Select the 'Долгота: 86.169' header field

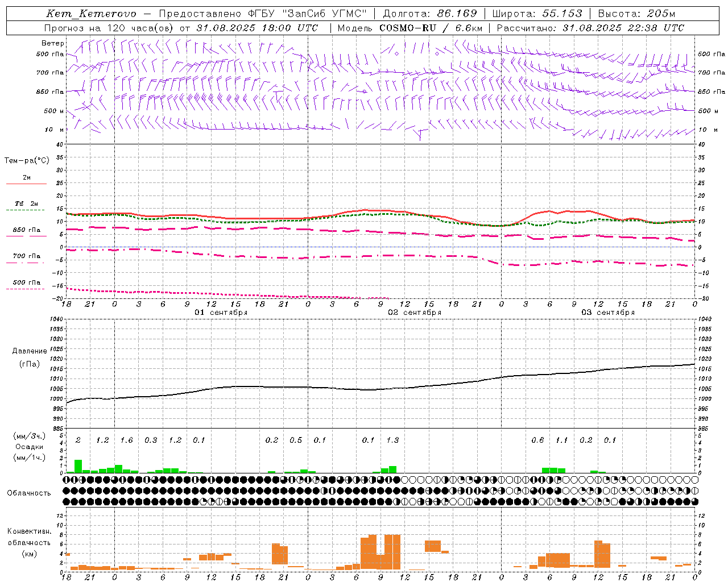430,14
